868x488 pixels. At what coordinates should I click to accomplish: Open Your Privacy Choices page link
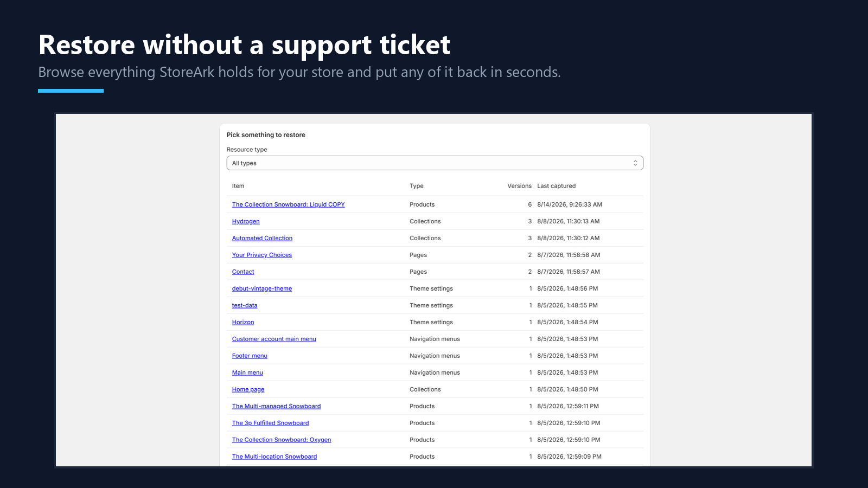point(262,255)
